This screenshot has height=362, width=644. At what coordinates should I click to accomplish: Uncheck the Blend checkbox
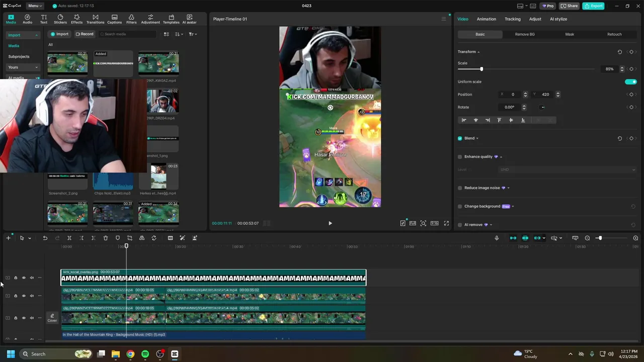tap(460, 138)
